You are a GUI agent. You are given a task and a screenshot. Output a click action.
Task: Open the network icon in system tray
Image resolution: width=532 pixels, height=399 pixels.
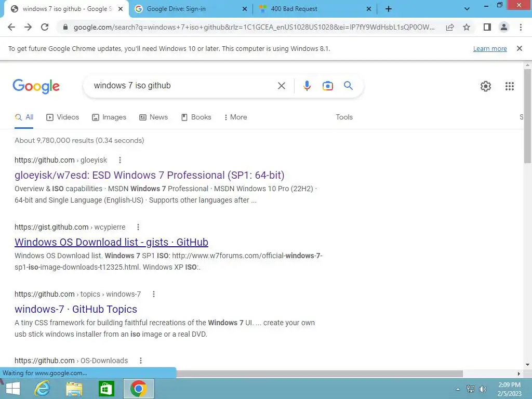pos(471,389)
